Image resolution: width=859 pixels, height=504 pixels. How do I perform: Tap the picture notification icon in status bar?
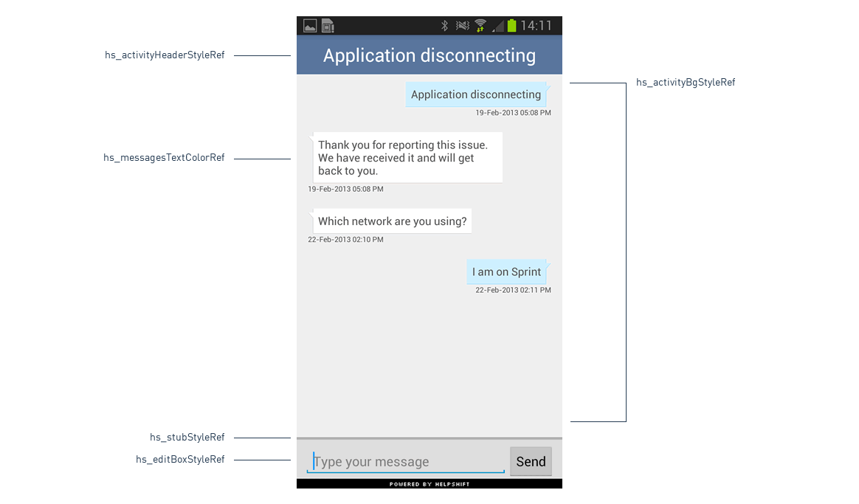(310, 26)
